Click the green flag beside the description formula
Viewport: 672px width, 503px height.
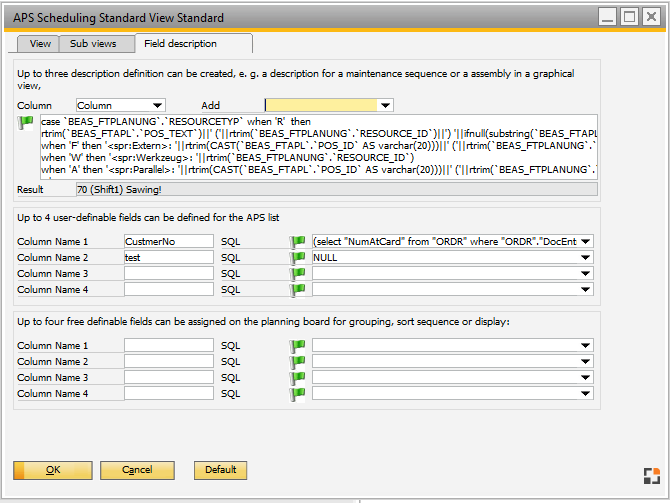(x=27, y=123)
